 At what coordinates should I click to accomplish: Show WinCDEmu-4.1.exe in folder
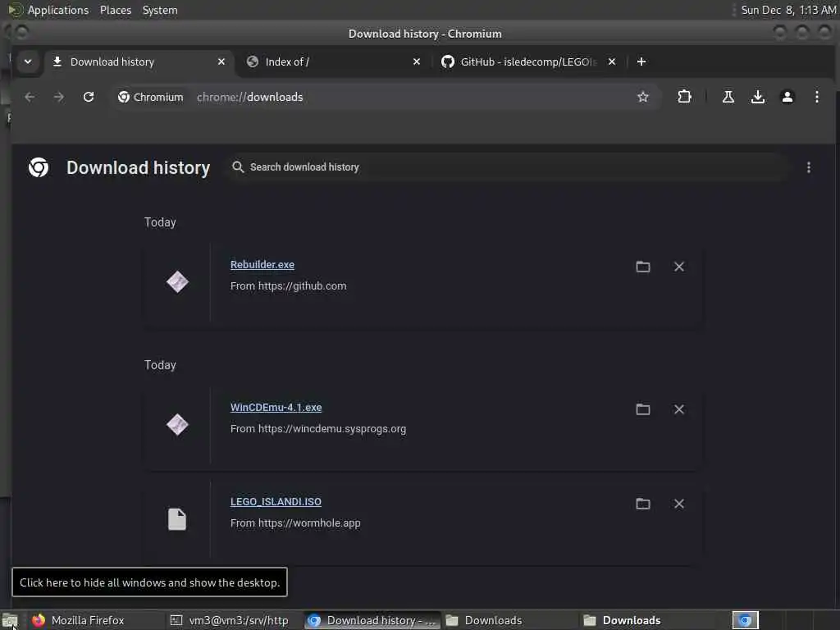(x=643, y=410)
